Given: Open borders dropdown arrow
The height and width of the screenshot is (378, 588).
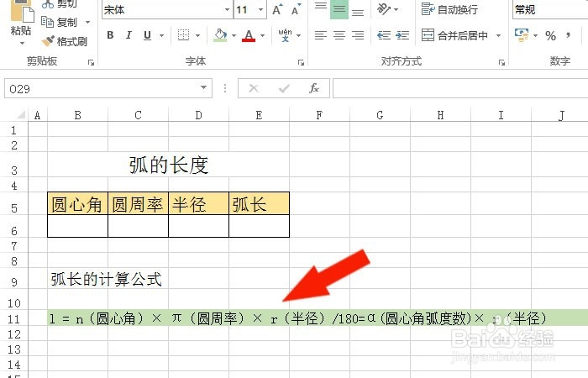Looking at the screenshot, I should [x=197, y=35].
